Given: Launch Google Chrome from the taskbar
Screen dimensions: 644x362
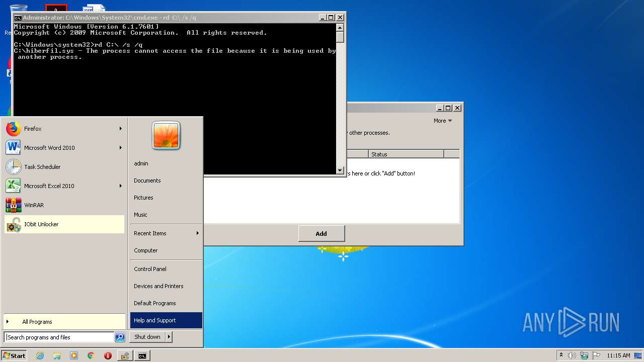Looking at the screenshot, I should (x=91, y=355).
